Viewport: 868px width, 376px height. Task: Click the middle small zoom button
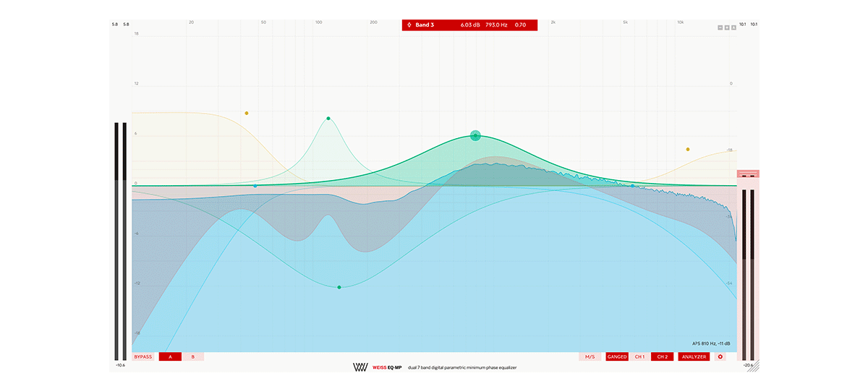727,27
